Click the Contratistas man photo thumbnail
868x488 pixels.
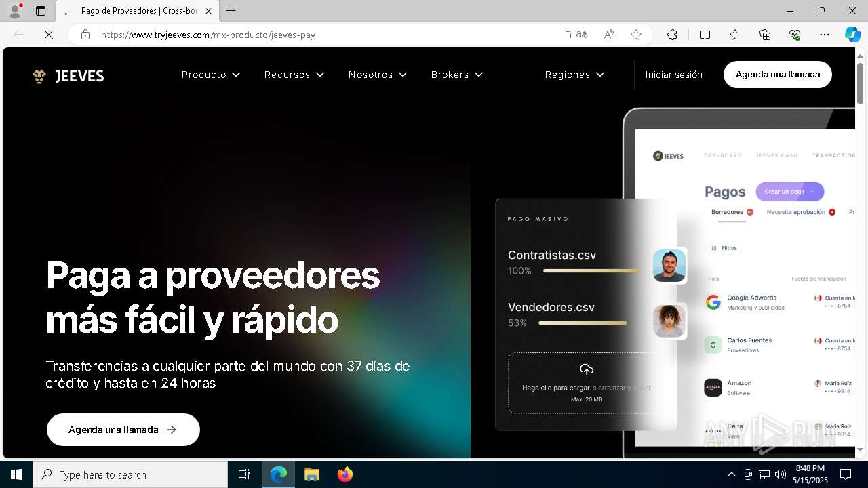click(669, 266)
